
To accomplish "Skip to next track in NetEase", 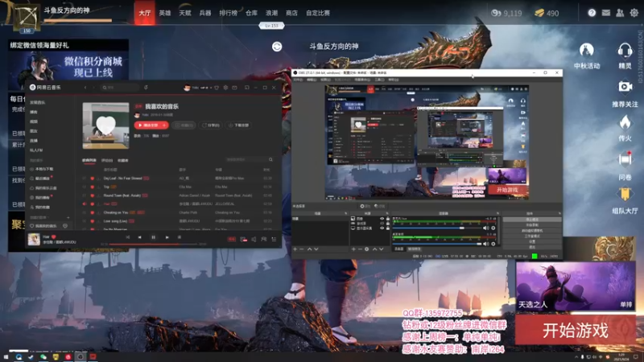I will click(x=167, y=237).
